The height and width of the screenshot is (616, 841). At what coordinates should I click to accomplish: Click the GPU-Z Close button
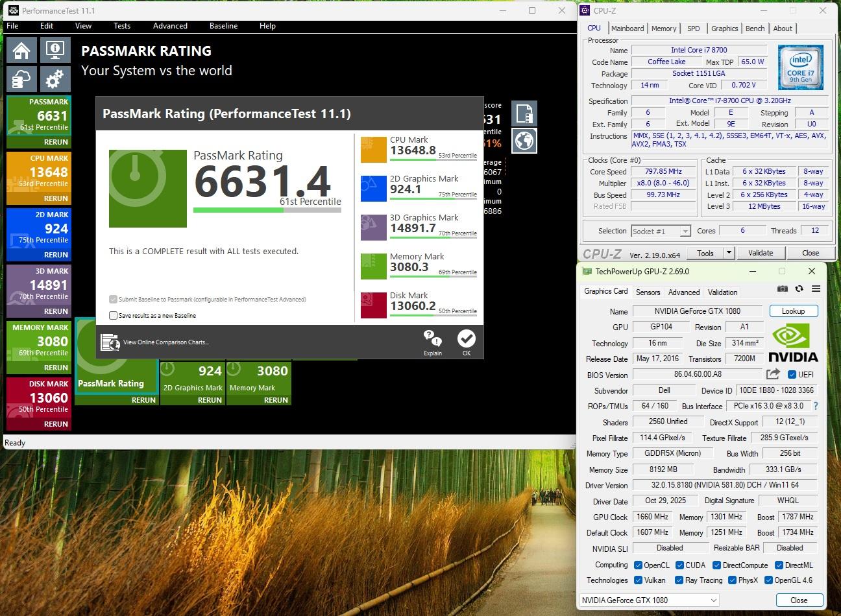coord(799,600)
